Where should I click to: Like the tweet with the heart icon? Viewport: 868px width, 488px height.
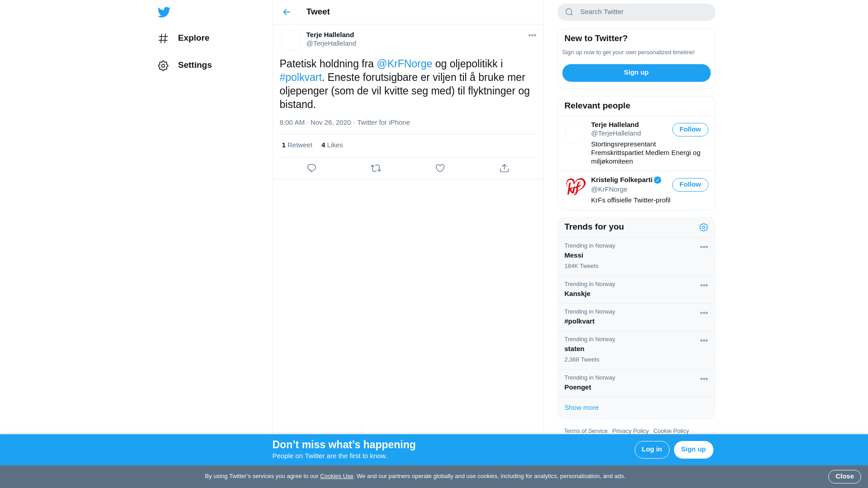pyautogui.click(x=440, y=168)
